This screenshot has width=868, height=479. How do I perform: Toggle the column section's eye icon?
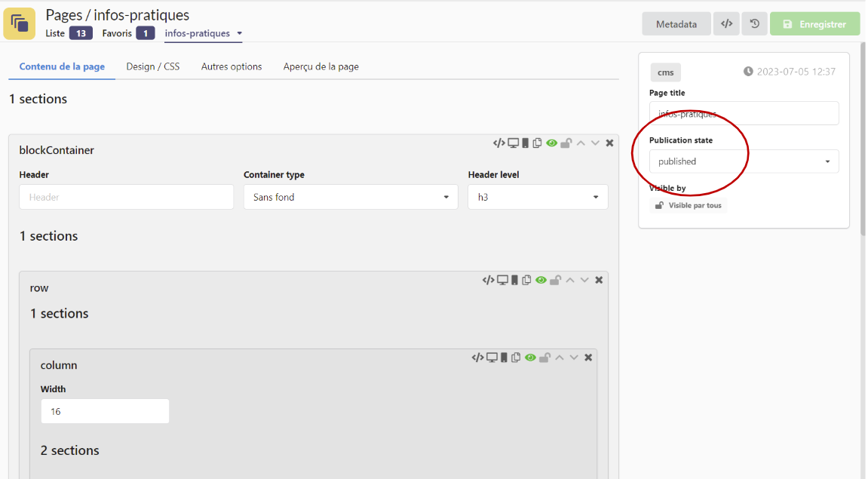[531, 358]
